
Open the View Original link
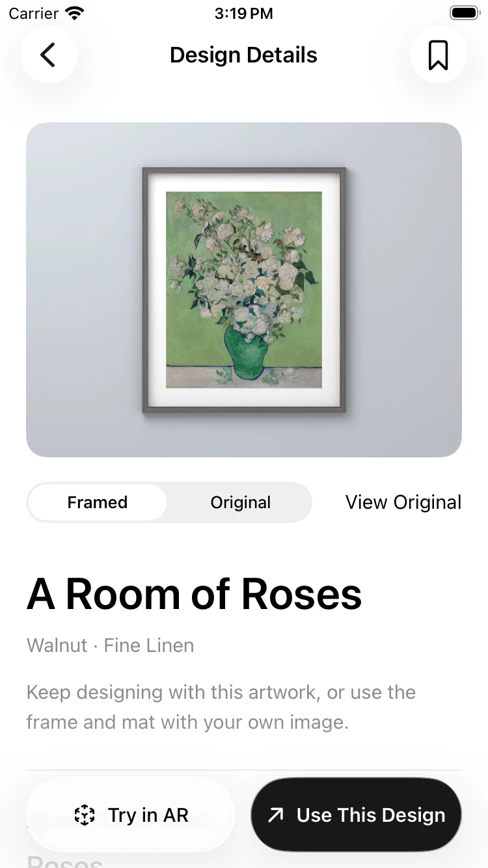403,502
